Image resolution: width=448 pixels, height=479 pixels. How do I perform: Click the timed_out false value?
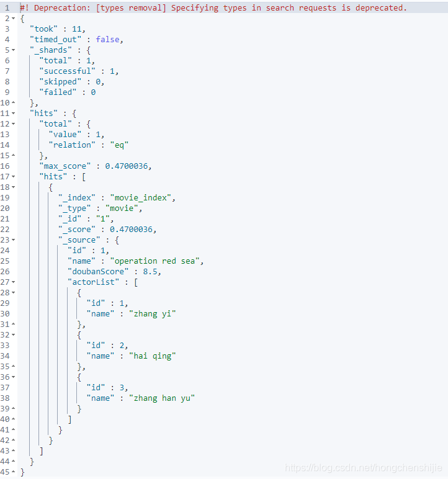[x=107, y=40]
